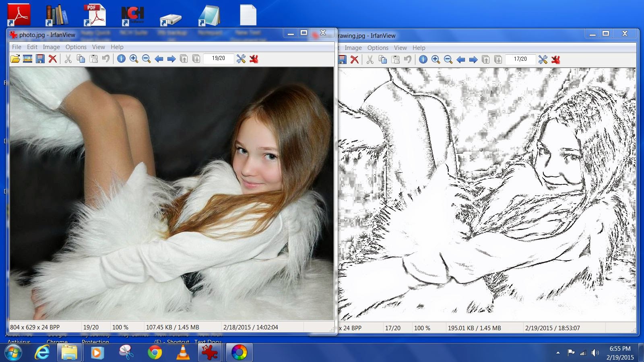Click the "107.45 KB / 1.45 MB" status text
This screenshot has width=644, height=362.
coord(173,327)
